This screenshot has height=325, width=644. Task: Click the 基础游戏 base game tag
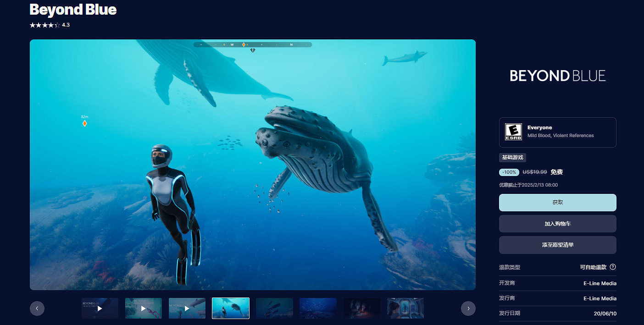point(512,158)
